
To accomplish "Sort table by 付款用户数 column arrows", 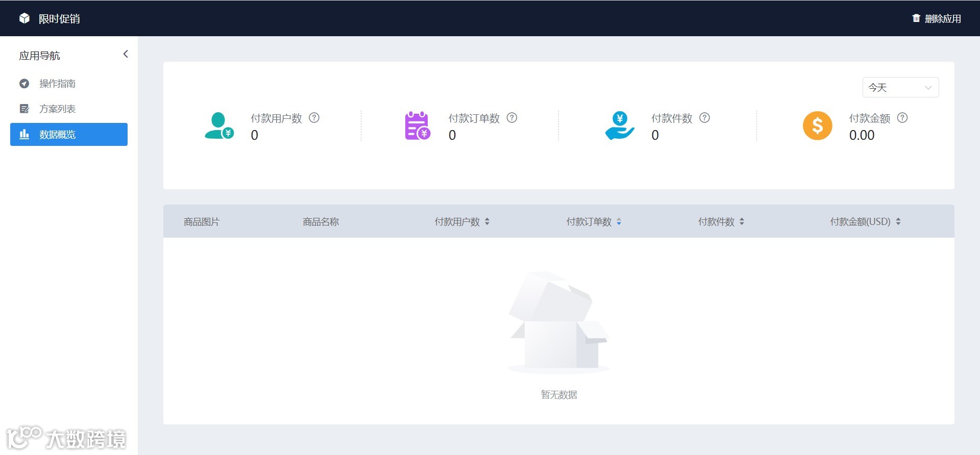I will tap(487, 221).
